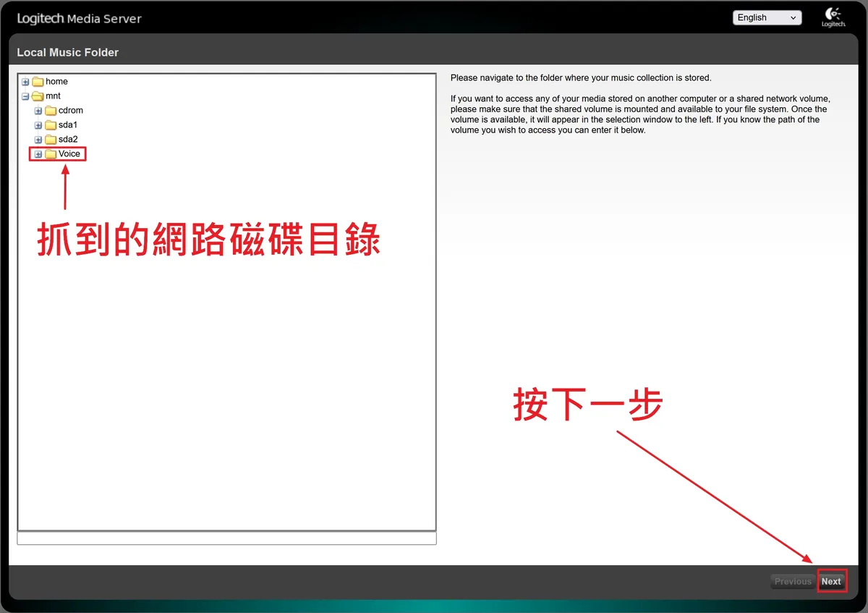
Task: Click the Voice folder icon
Action: (51, 154)
